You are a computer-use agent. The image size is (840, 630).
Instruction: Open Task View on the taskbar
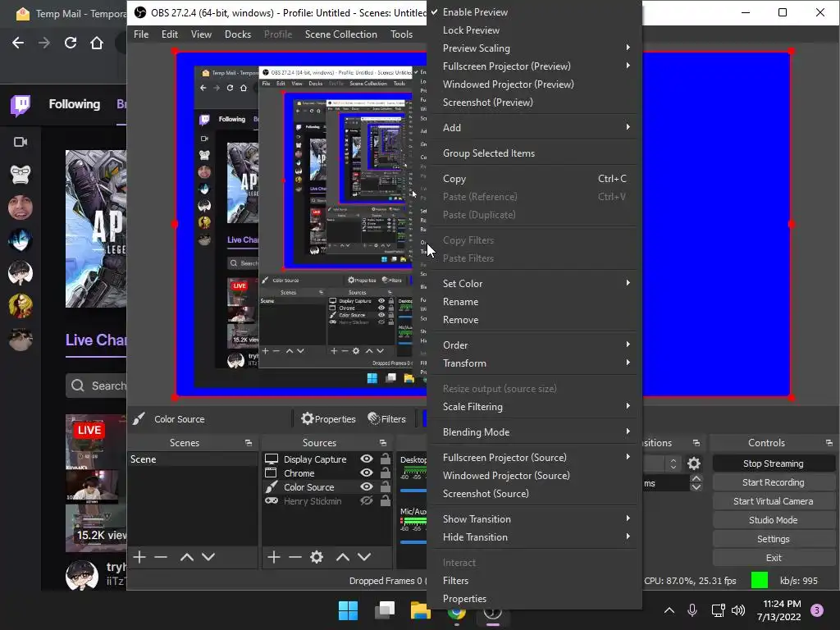coord(385,610)
